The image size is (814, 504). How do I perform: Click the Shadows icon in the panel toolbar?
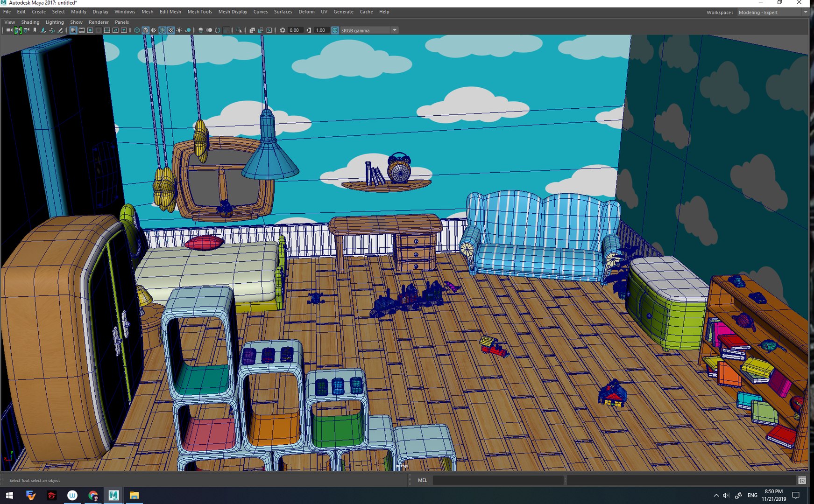coord(188,30)
